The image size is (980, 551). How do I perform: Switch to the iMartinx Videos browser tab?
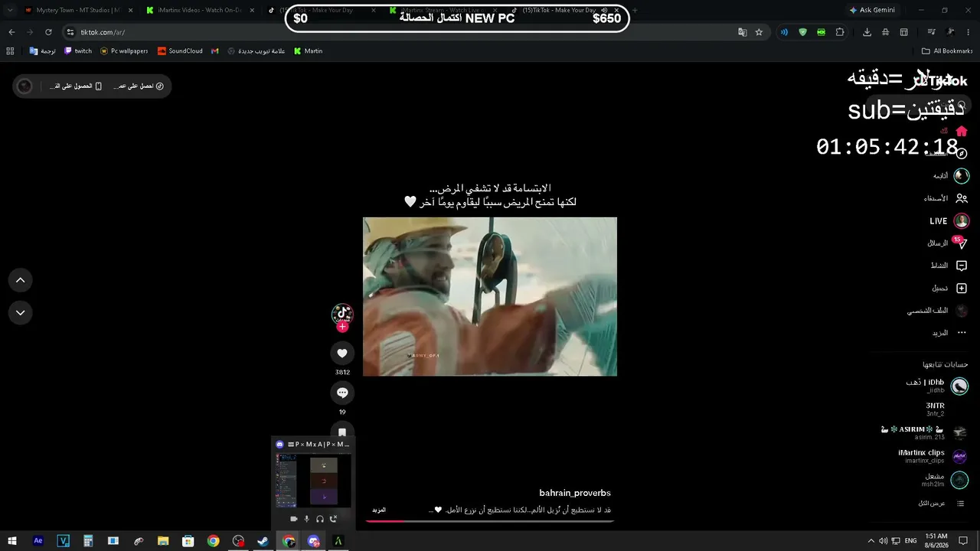(200, 10)
